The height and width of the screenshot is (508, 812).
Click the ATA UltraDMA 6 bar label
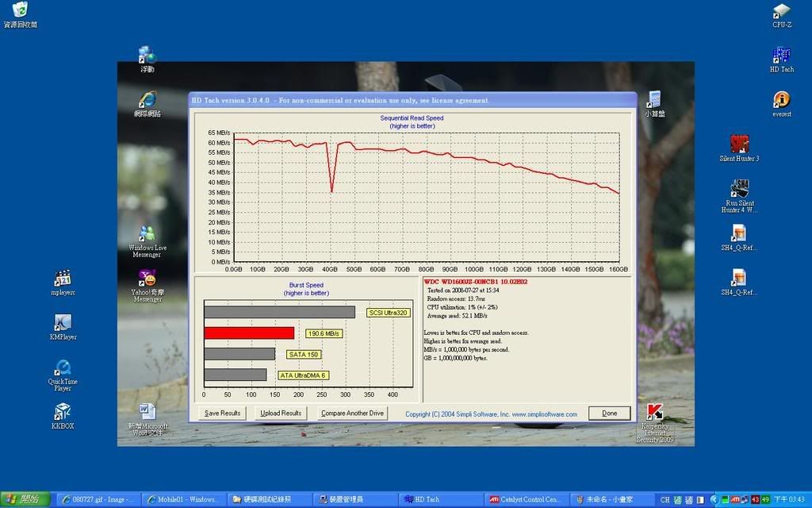coord(303,375)
